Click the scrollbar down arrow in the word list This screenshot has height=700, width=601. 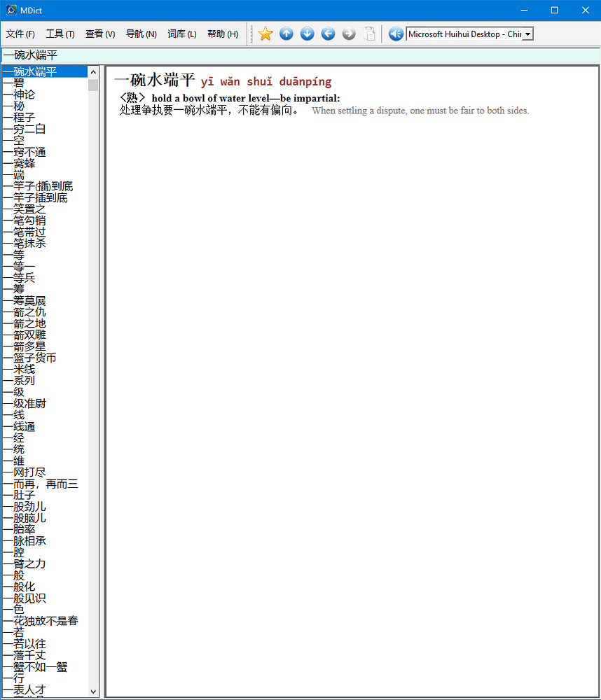pyautogui.click(x=92, y=690)
